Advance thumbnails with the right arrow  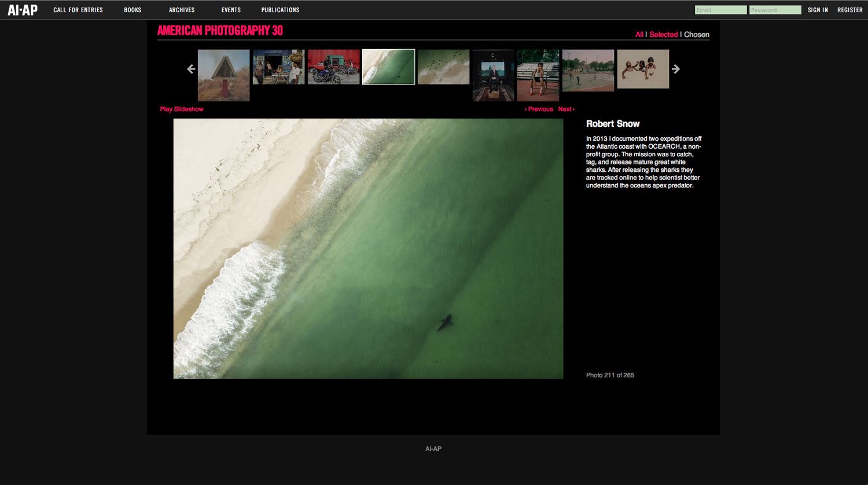[675, 69]
